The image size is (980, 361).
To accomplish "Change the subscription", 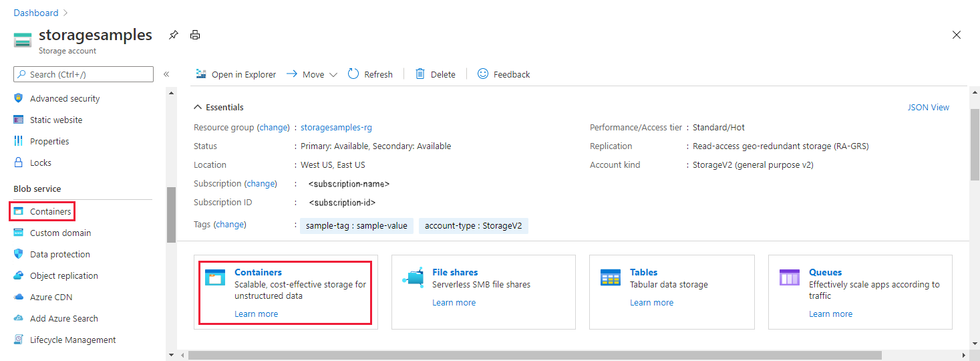I will (261, 183).
